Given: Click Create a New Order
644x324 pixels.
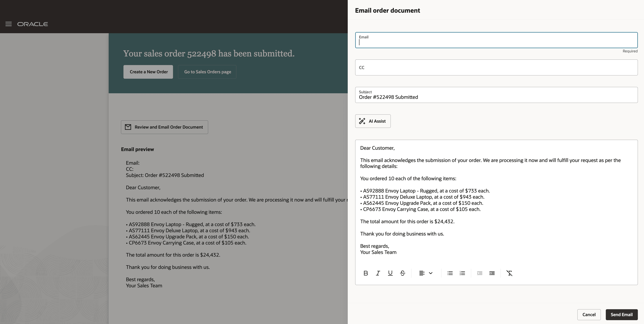Looking at the screenshot, I should 148,72.
